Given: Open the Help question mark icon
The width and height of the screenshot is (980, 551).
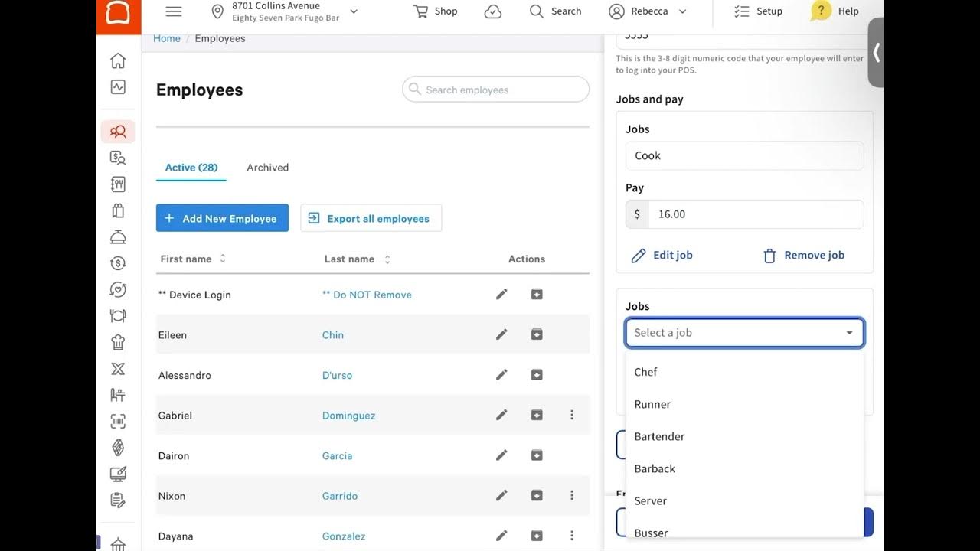Looking at the screenshot, I should 822,11.
